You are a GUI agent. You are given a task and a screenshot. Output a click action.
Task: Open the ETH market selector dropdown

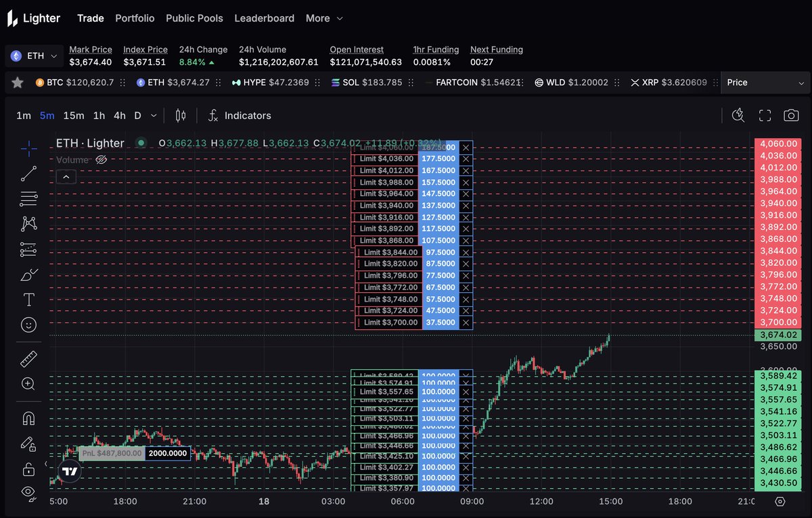point(35,55)
